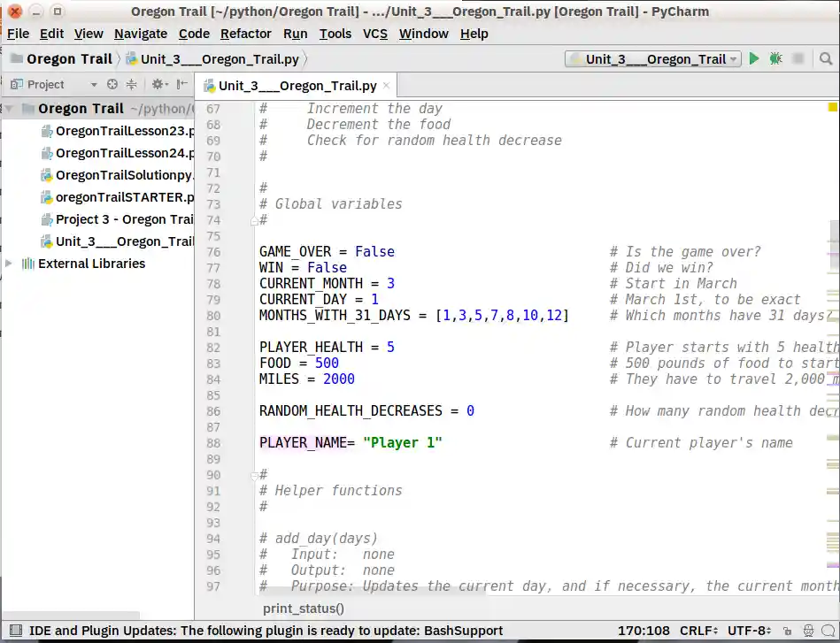Open Search Everywhere via the magnifier icon

pos(826,58)
